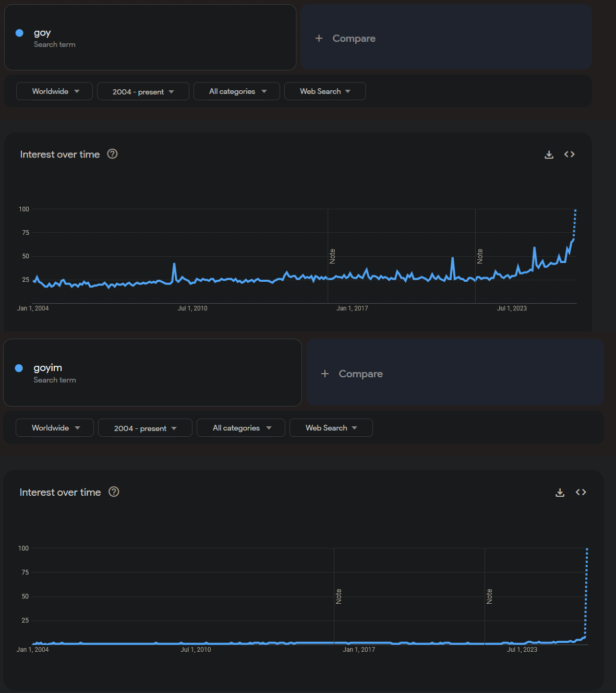Click 'Jan 1, 2017' label under goyim chart
This screenshot has height=693, width=616.
[x=359, y=650]
